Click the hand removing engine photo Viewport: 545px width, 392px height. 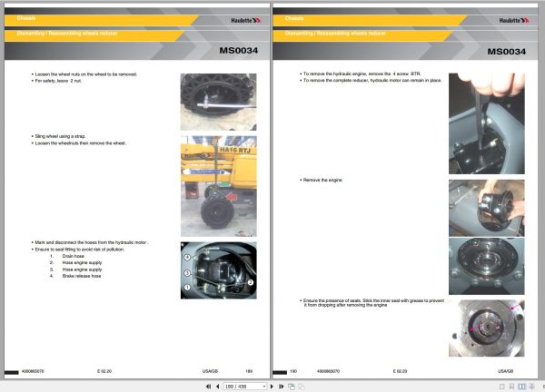pos(487,208)
